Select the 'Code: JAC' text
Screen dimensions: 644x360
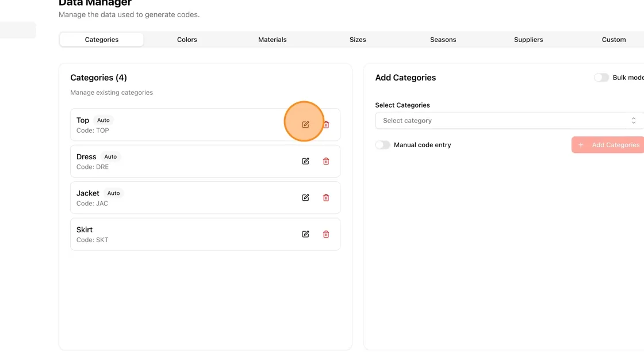coord(92,204)
